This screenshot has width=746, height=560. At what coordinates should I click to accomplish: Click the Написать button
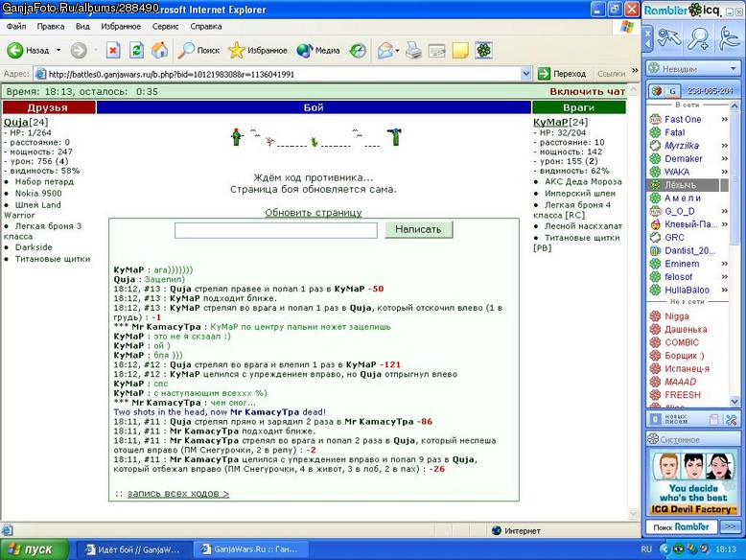click(x=418, y=229)
